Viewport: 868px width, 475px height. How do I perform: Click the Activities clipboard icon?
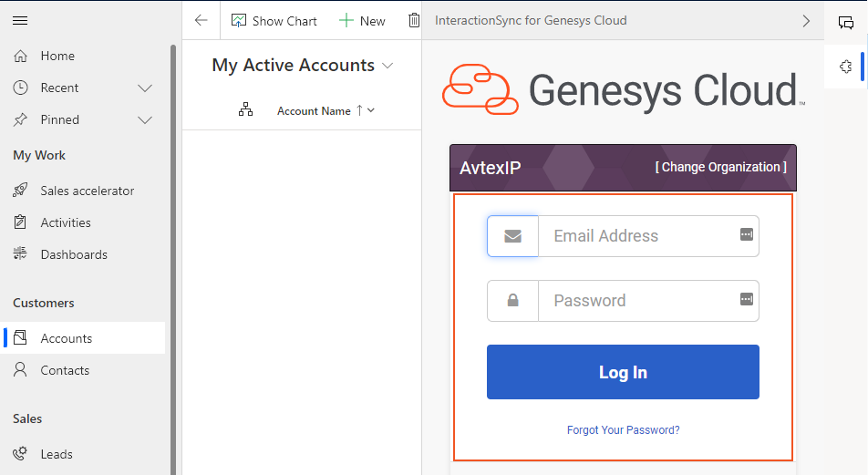click(20, 222)
